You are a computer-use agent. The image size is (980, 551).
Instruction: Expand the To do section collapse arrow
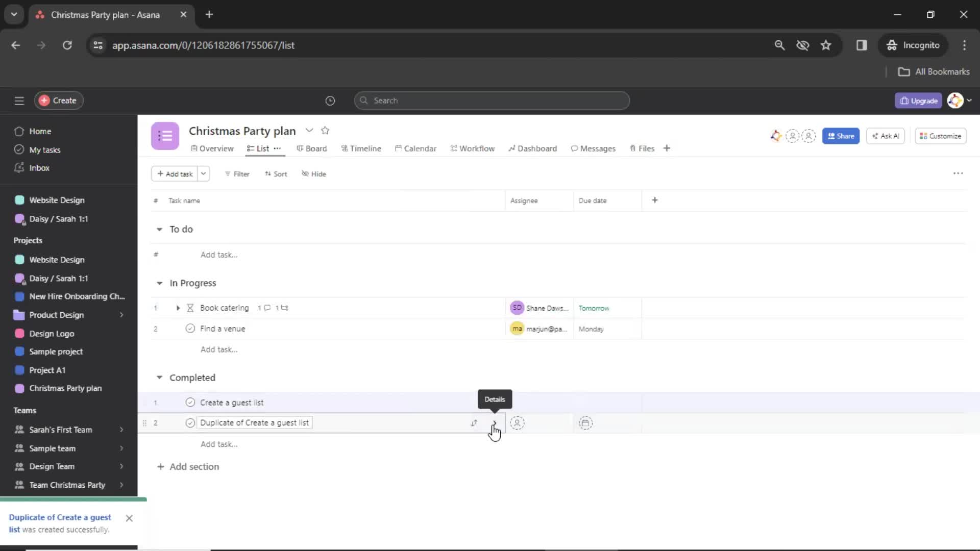(x=160, y=229)
